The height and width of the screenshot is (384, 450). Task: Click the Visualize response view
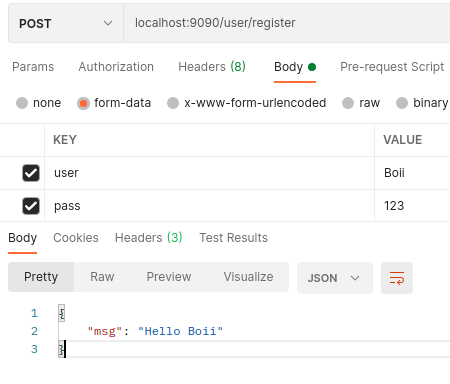click(248, 277)
